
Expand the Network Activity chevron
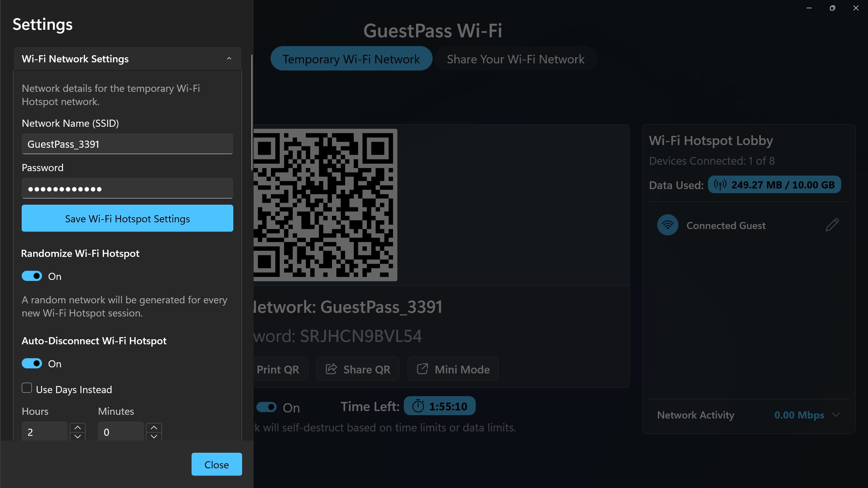click(x=836, y=415)
